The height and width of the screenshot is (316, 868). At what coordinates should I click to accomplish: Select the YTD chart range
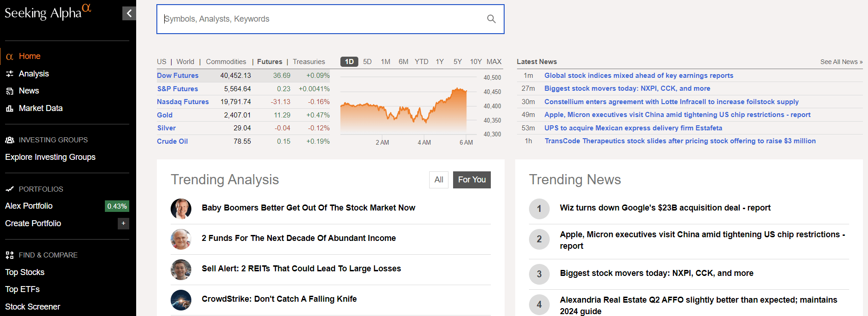coord(421,62)
